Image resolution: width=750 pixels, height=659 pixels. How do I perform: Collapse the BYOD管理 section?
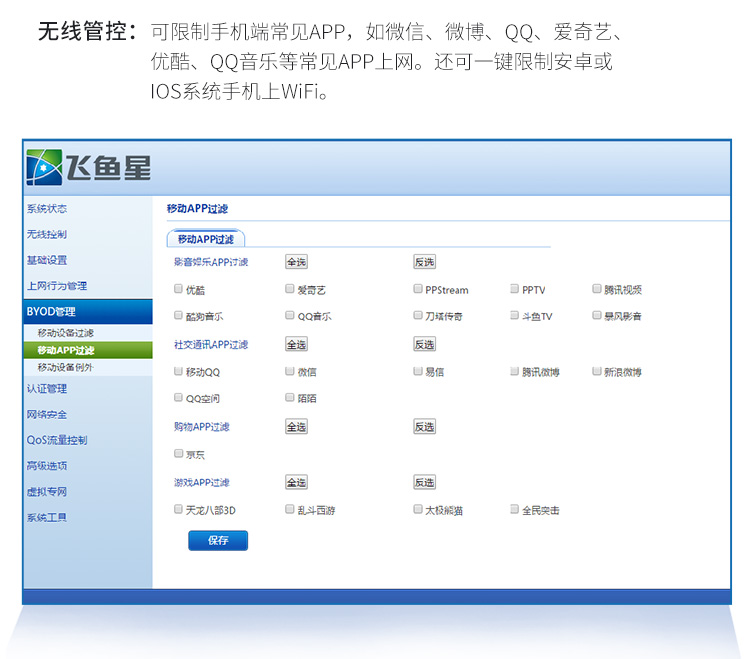point(88,312)
